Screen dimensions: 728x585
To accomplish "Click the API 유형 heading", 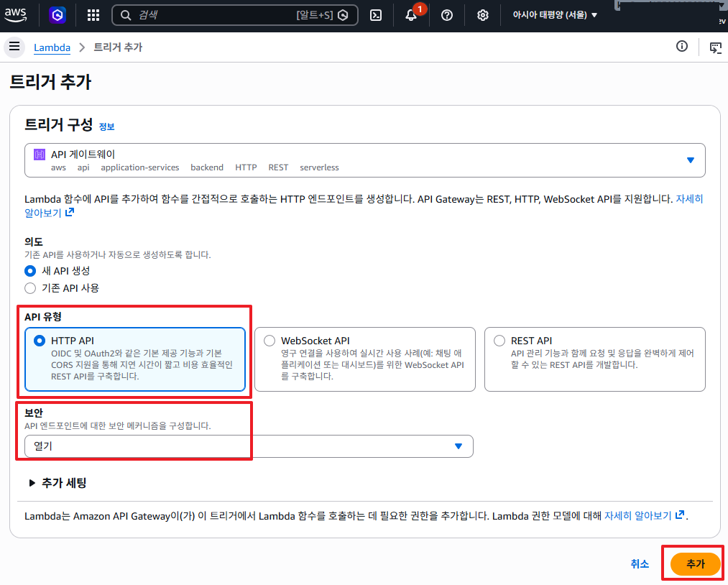I will [x=42, y=317].
